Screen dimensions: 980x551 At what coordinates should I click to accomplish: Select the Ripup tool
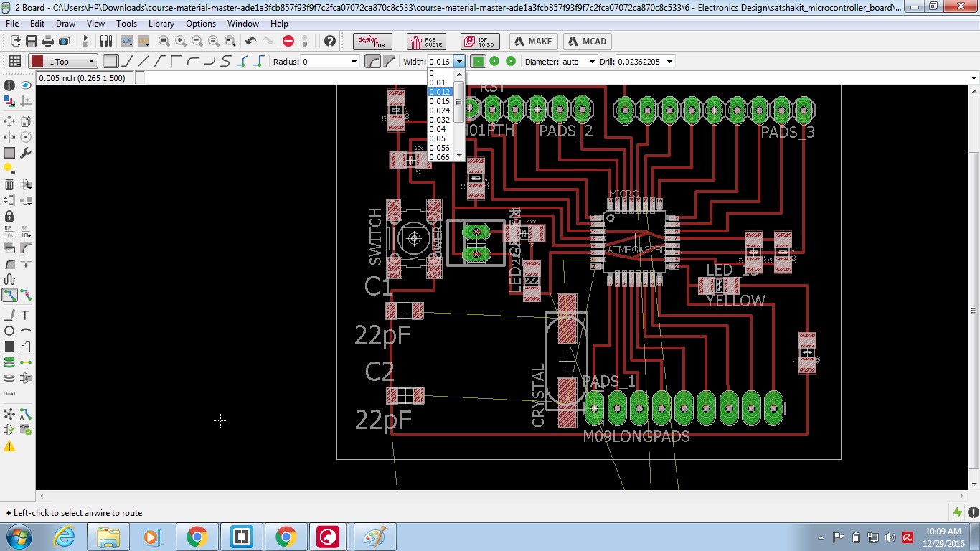click(26, 295)
